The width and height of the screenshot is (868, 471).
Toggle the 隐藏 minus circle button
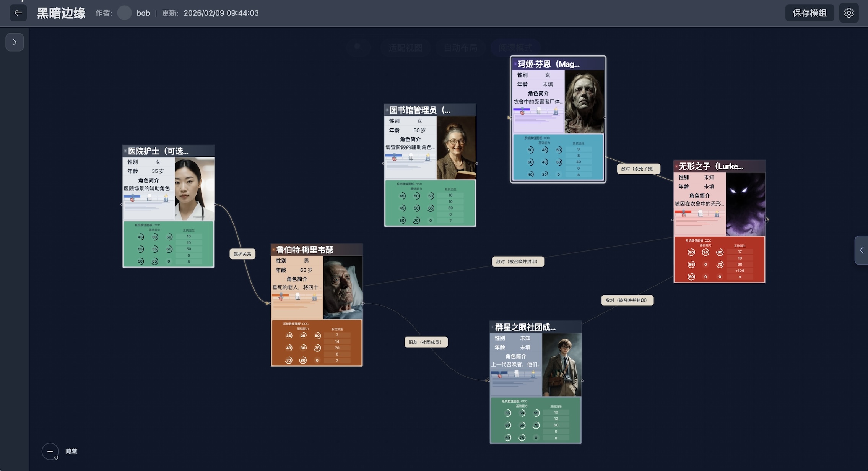coord(50,451)
